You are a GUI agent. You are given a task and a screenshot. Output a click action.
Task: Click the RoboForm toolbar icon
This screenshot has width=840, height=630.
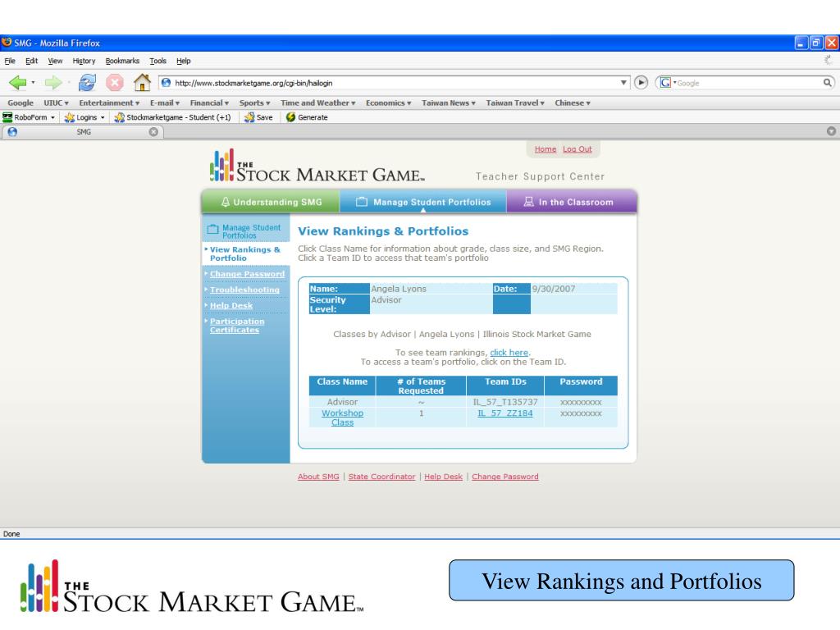click(x=7, y=116)
